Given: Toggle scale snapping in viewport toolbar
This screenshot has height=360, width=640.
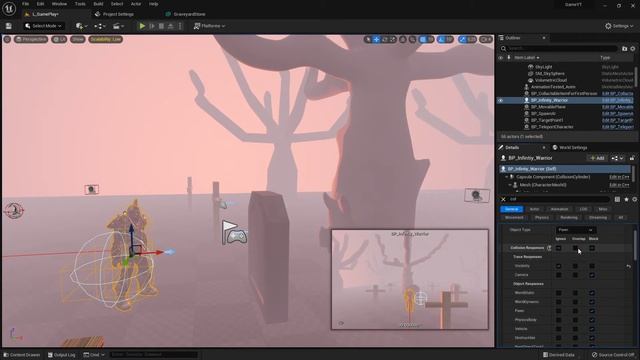Looking at the screenshot, I should 463,39.
